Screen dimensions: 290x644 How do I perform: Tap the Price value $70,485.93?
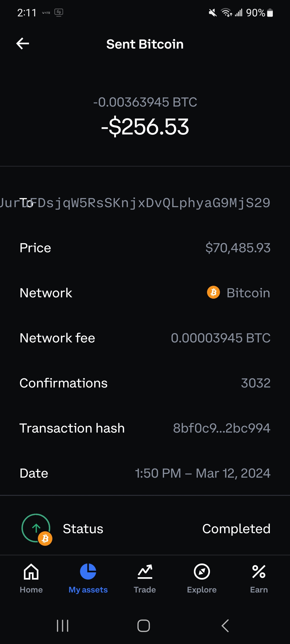pyautogui.click(x=238, y=248)
